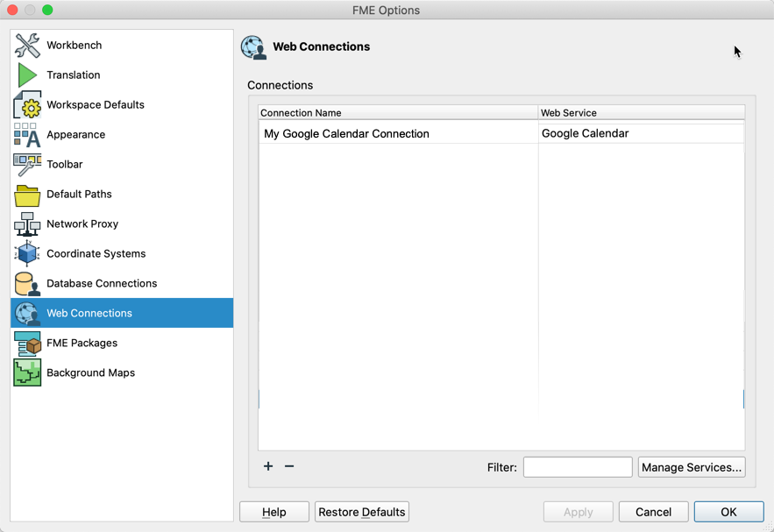The image size is (774, 532).
Task: Select Default Paths in the sidebar
Action: [x=122, y=194]
